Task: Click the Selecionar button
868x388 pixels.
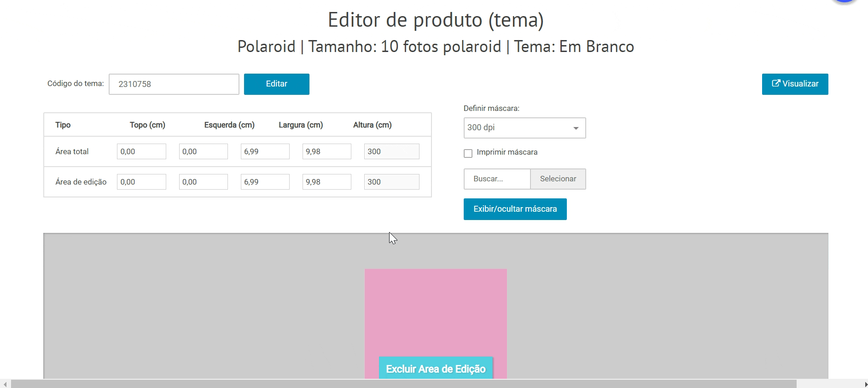Action: [x=558, y=179]
